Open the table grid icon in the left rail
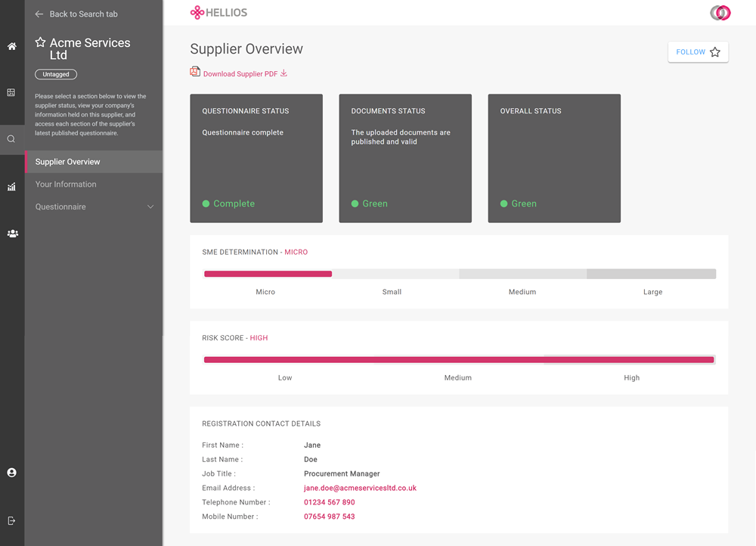Image resolution: width=756 pixels, height=546 pixels. (x=11, y=93)
